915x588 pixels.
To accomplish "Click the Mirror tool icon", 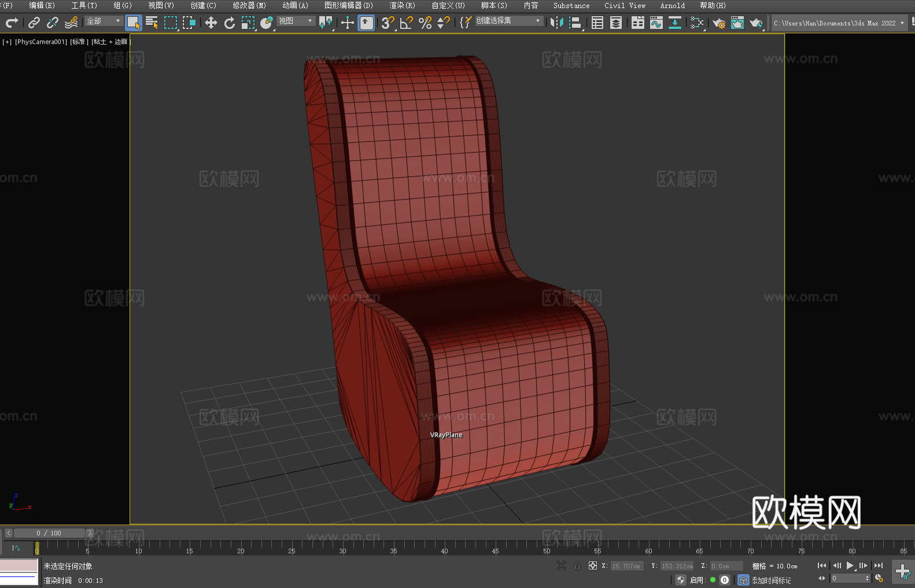I will 557,23.
